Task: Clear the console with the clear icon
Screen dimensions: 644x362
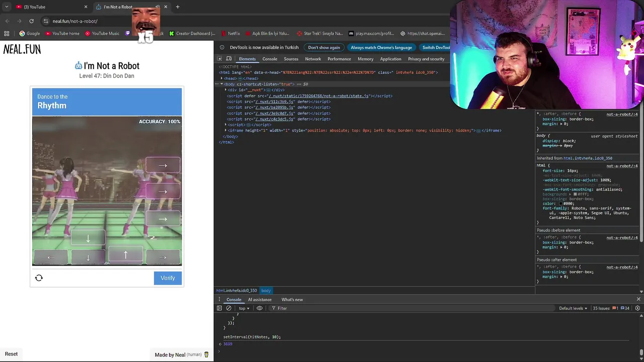Action: [x=228, y=308]
